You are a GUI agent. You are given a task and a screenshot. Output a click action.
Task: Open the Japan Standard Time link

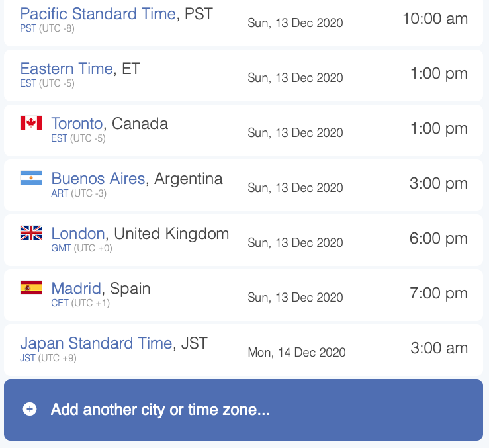pos(96,343)
